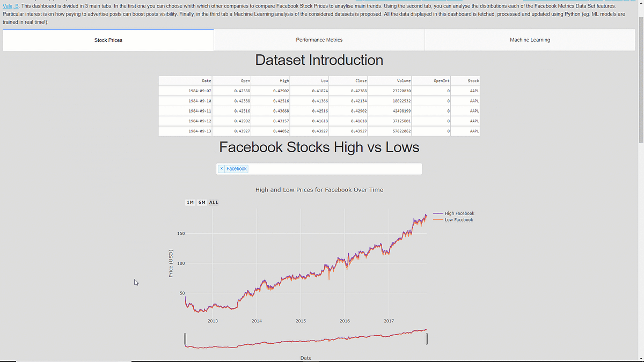Click the scrollbar down arrow icon
Screen dimensions: 644x362
(640, 358)
